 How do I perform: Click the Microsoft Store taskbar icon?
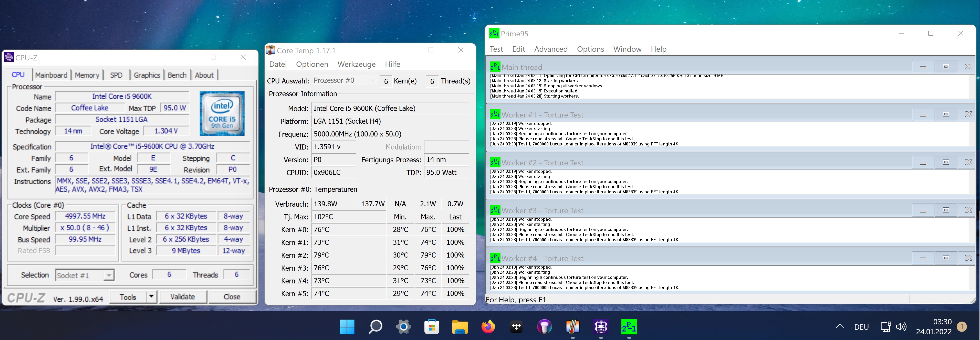click(x=432, y=327)
